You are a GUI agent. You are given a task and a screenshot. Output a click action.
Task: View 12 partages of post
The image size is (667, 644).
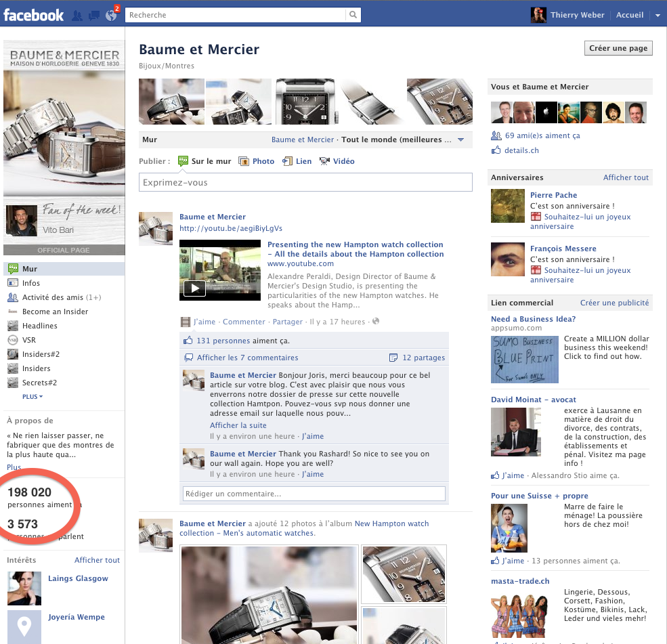(x=423, y=358)
